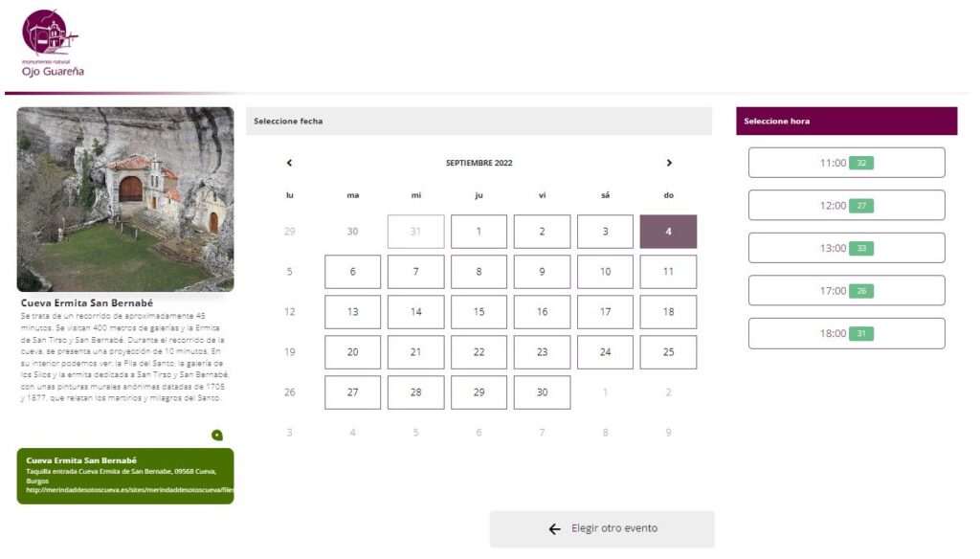The width and height of the screenshot is (980, 559).
Task: Click the SEPTIEMBRE 2022 month header
Action: pyautogui.click(x=479, y=163)
